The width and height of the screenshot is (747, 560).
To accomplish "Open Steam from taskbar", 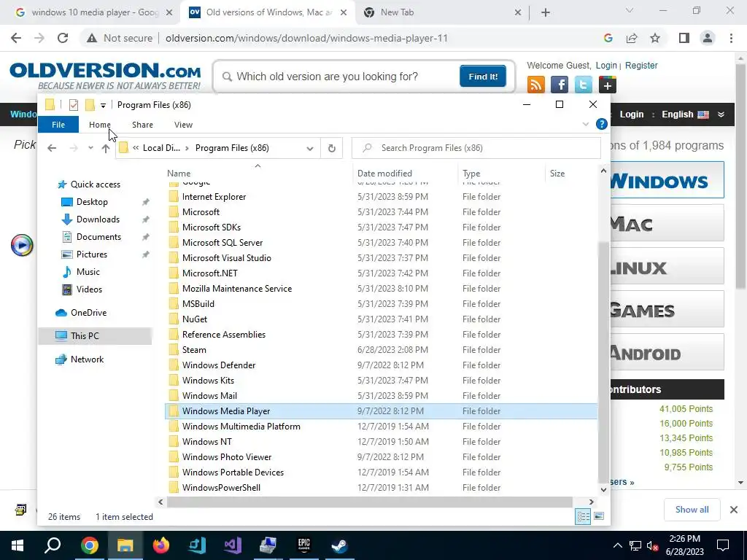I will [x=339, y=545].
